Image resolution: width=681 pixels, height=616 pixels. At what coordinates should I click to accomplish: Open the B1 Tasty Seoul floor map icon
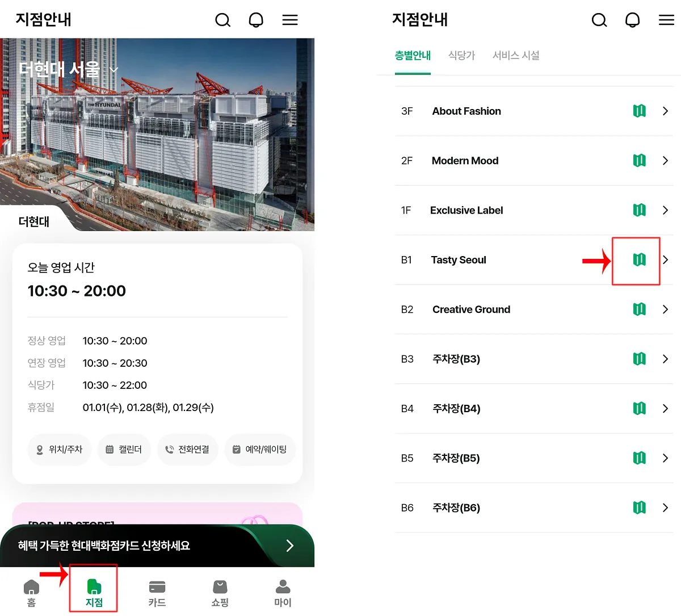point(640,260)
